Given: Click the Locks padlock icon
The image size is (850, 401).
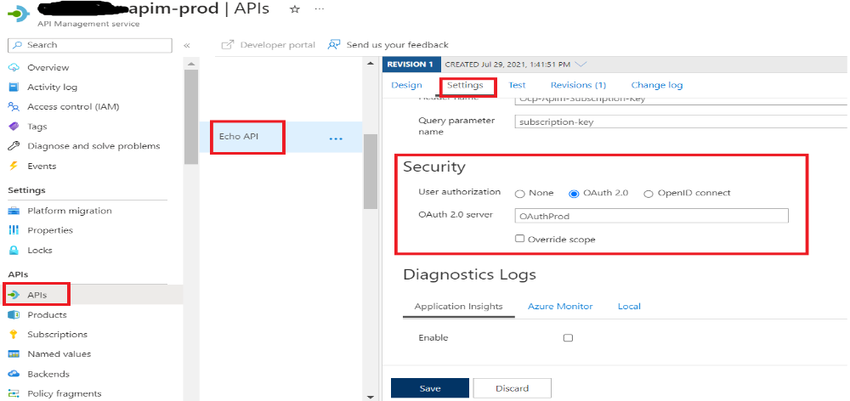Looking at the screenshot, I should (14, 250).
